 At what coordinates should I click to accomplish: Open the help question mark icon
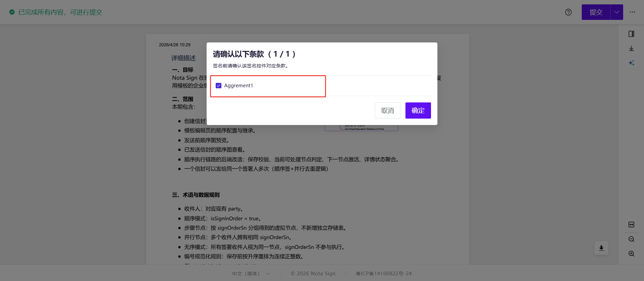(568, 12)
